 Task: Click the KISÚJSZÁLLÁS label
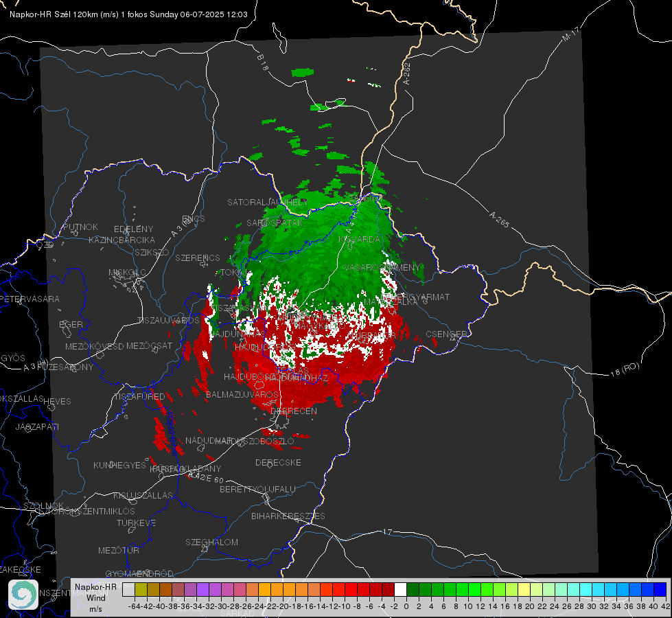[143, 496]
